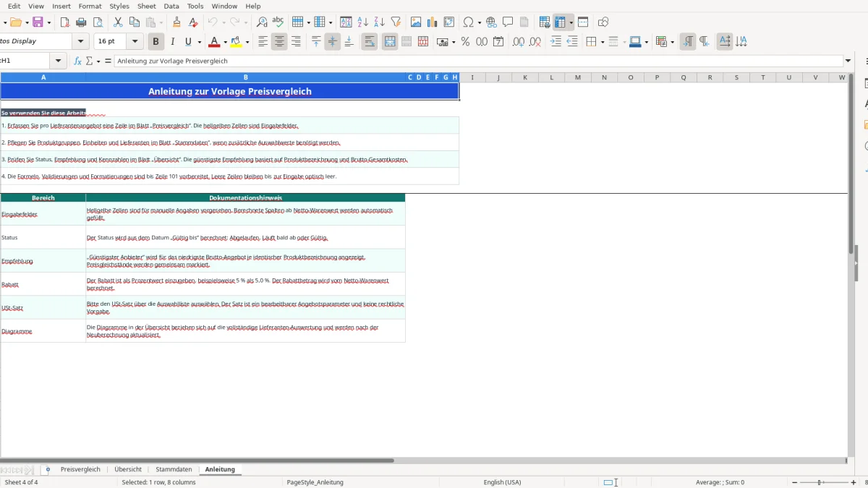The height and width of the screenshot is (488, 868).
Task: Switch to the Preisvergleich sheet tab
Action: click(x=80, y=470)
